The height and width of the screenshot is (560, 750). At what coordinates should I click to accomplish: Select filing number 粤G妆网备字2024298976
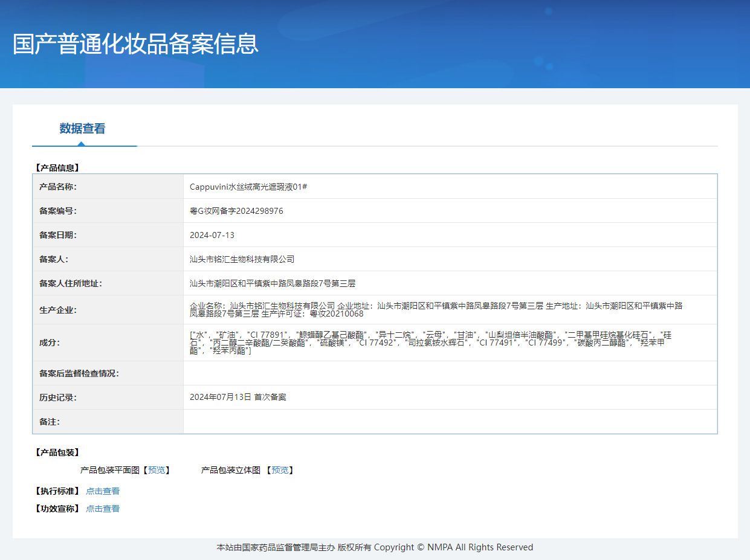(236, 211)
